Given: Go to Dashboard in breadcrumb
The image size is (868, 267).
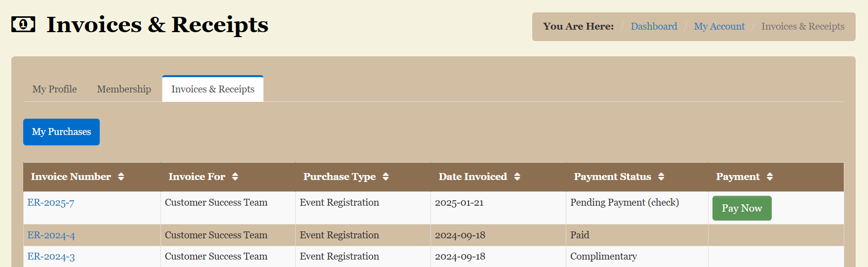Looking at the screenshot, I should (x=654, y=27).
